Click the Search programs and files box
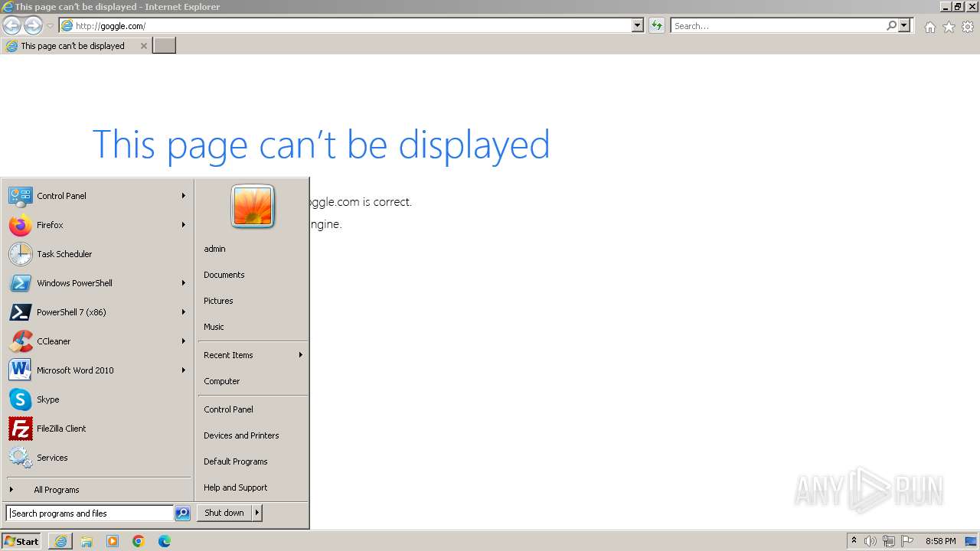Screen dimensions: 980x551 click(90, 514)
